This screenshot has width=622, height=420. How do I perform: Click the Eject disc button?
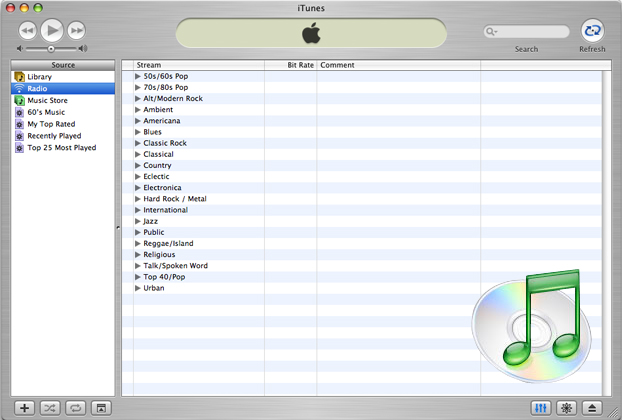coord(592,408)
